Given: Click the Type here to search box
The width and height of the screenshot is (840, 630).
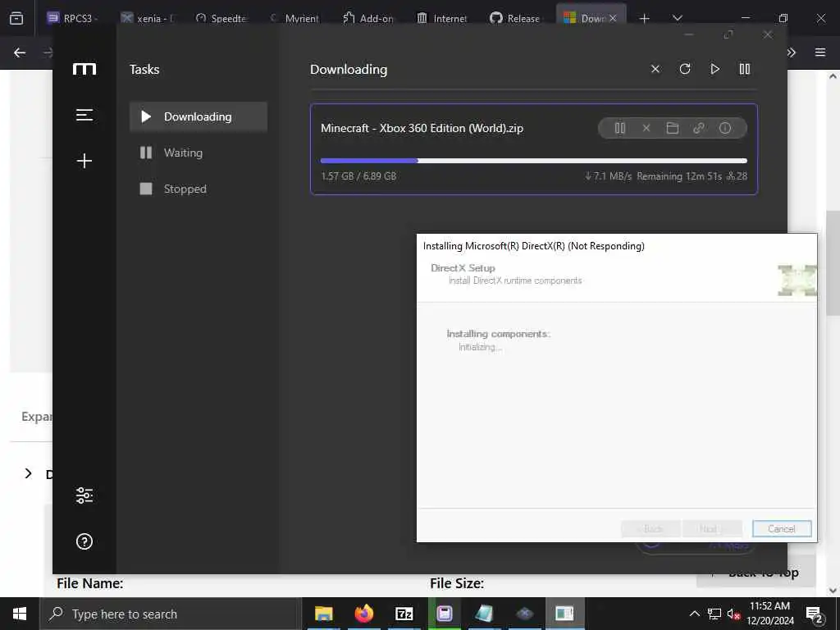Looking at the screenshot, I should pos(171,614).
